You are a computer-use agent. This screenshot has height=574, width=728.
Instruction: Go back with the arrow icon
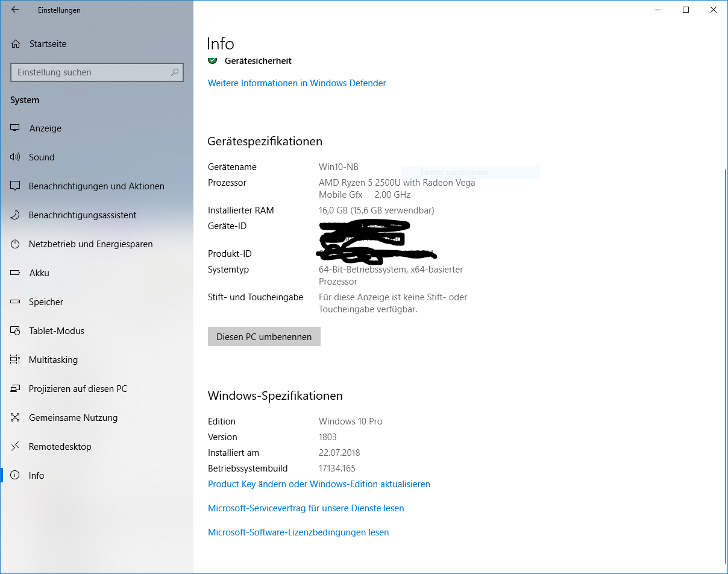[x=15, y=10]
